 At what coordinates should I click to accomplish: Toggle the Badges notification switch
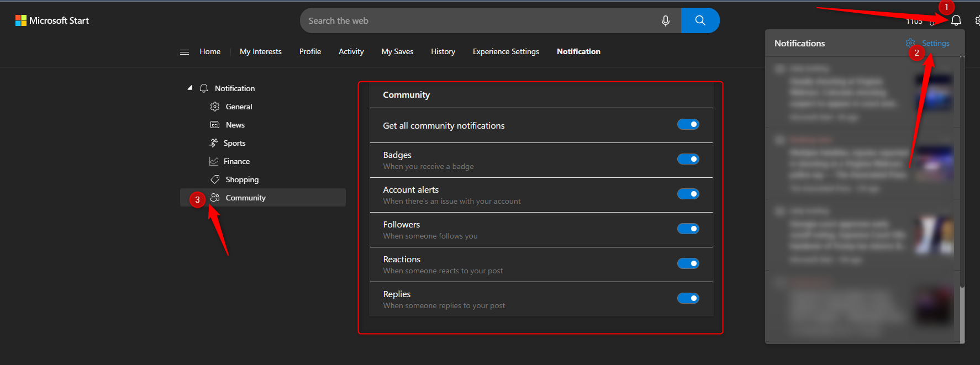point(688,159)
